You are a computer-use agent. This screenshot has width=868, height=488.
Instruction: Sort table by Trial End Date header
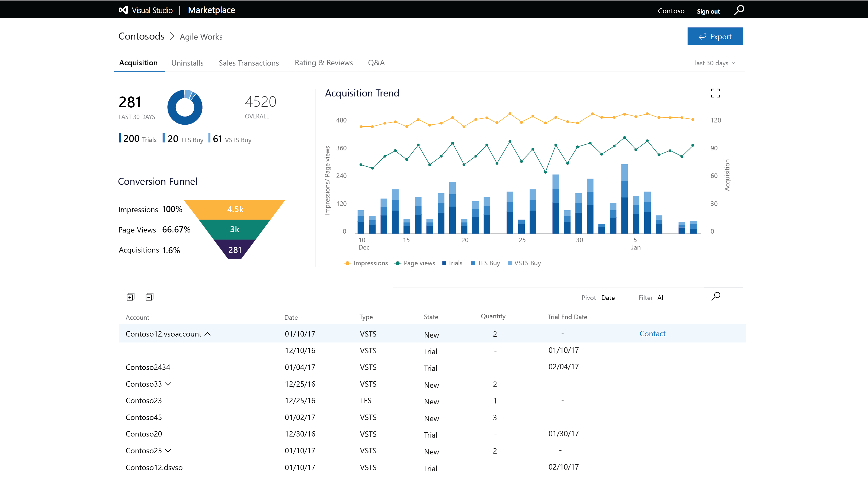(x=568, y=317)
